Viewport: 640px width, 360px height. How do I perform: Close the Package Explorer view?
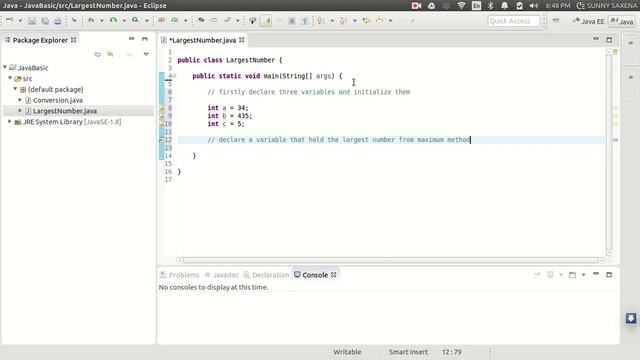tap(74, 40)
